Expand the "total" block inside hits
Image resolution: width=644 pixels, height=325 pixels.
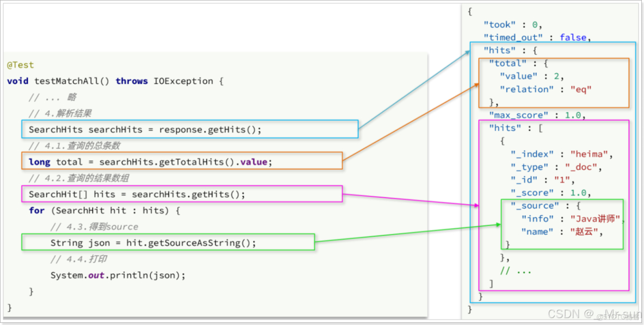pos(508,63)
